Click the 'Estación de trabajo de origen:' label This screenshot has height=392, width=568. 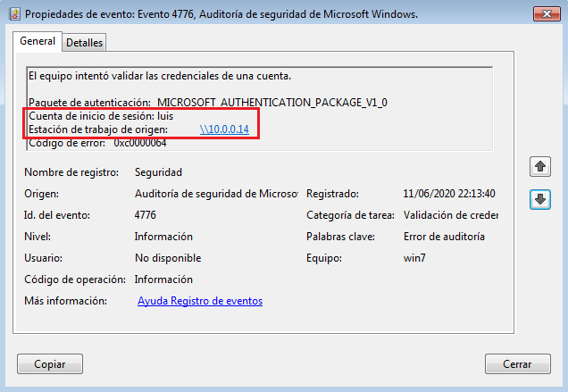(x=98, y=129)
